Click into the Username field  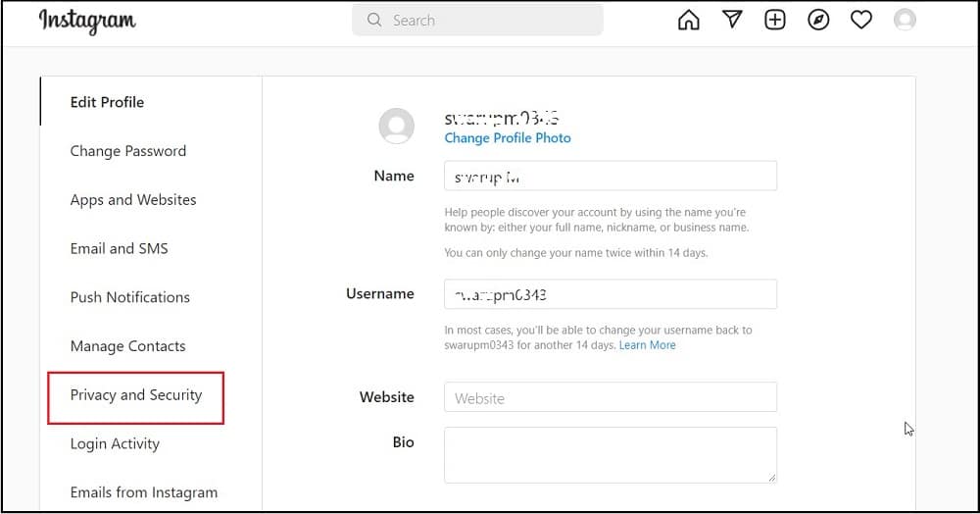[611, 294]
